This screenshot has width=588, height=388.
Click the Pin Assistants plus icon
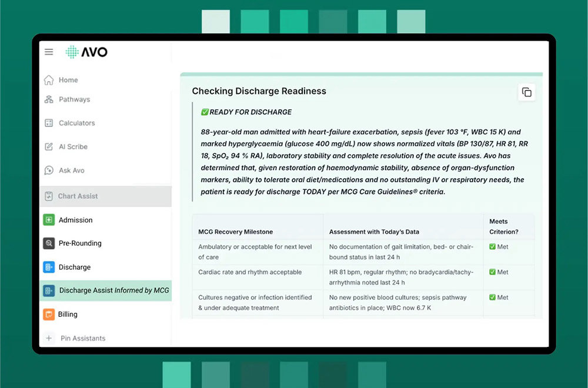[x=49, y=338]
